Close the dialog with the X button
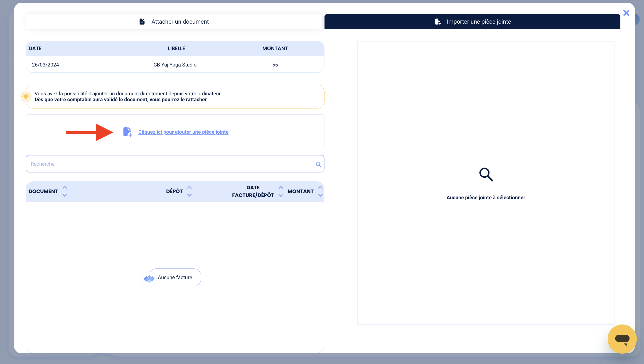 tap(626, 13)
